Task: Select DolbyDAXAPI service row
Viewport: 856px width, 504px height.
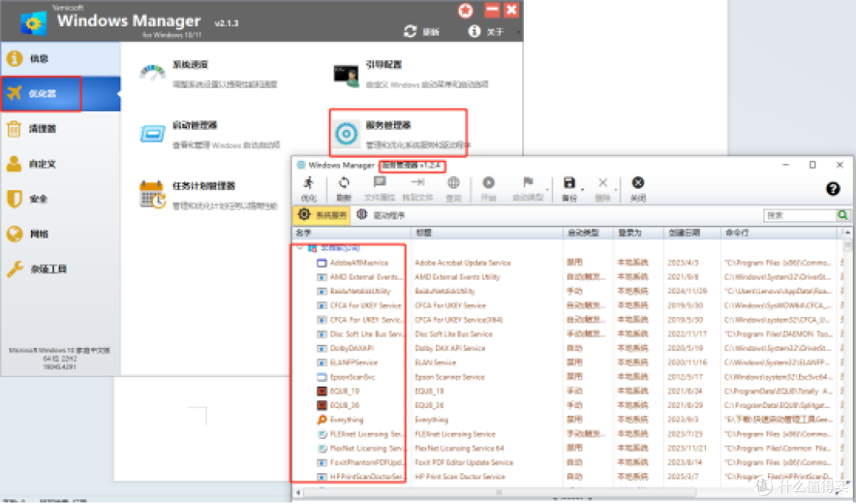Action: pos(567,349)
